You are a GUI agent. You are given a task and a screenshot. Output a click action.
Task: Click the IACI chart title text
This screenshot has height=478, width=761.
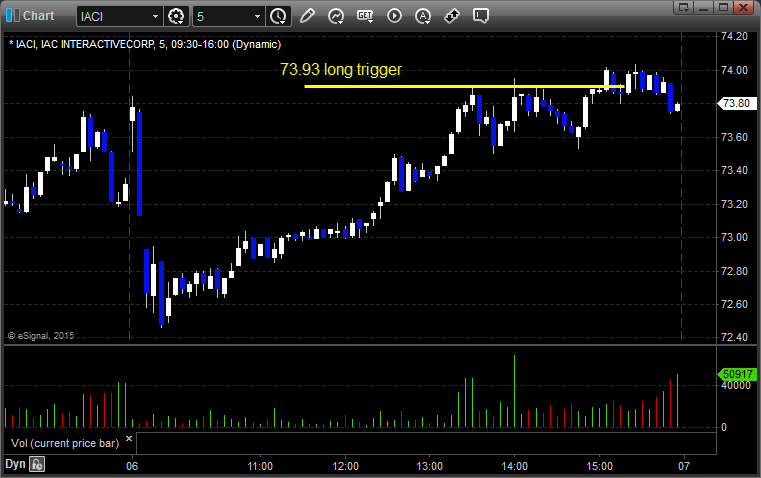145,44
